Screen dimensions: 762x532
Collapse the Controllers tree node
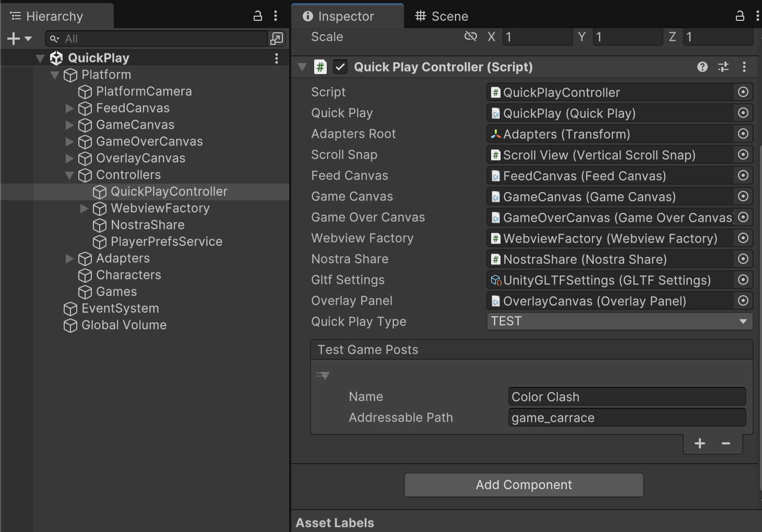point(69,175)
